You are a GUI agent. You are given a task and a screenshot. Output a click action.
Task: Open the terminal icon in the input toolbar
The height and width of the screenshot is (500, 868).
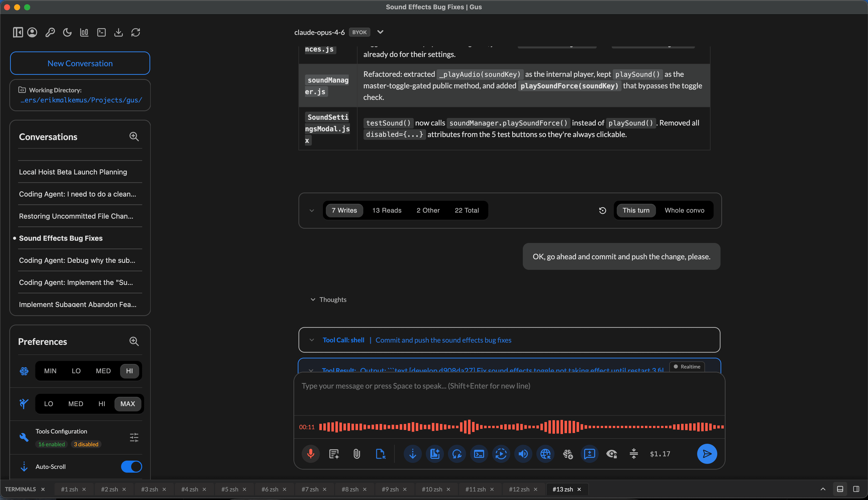coord(479,454)
